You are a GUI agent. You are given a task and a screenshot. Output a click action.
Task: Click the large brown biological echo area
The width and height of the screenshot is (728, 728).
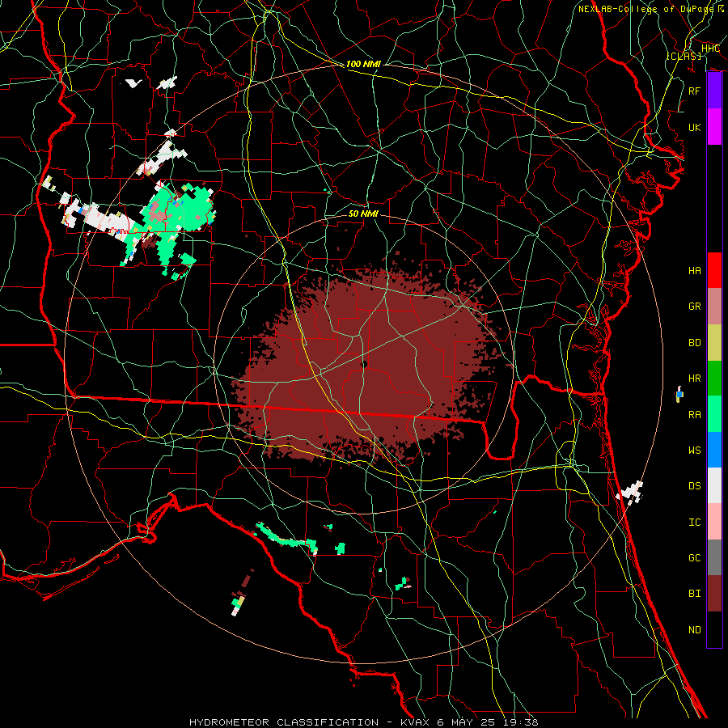pos(366,366)
